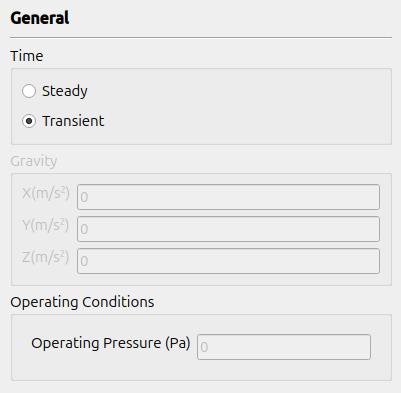Click empty area inside Operating Conditions box
The image size is (401, 393).
click(200, 370)
